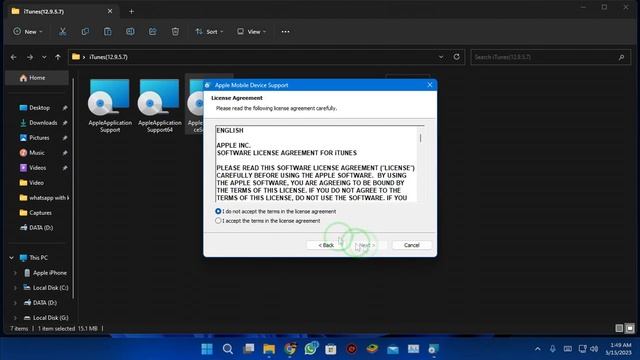The image size is (640, 360).
Task: Open the Windows Start menu
Action: [x=207, y=349]
